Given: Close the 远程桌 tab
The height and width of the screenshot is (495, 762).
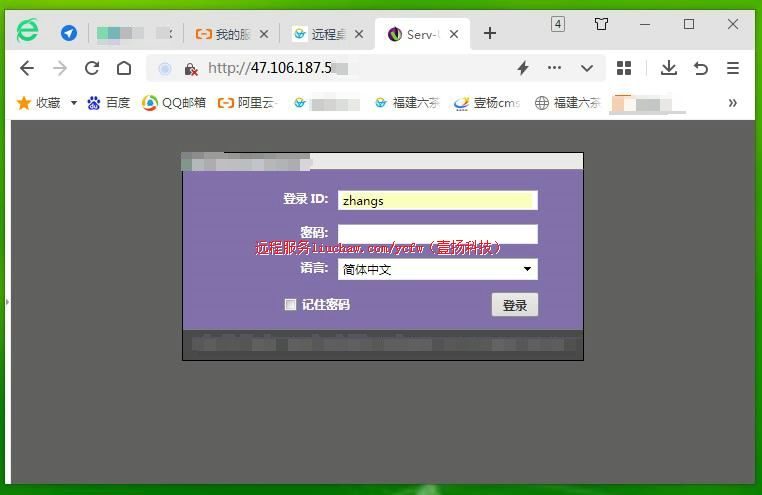Looking at the screenshot, I should point(359,34).
